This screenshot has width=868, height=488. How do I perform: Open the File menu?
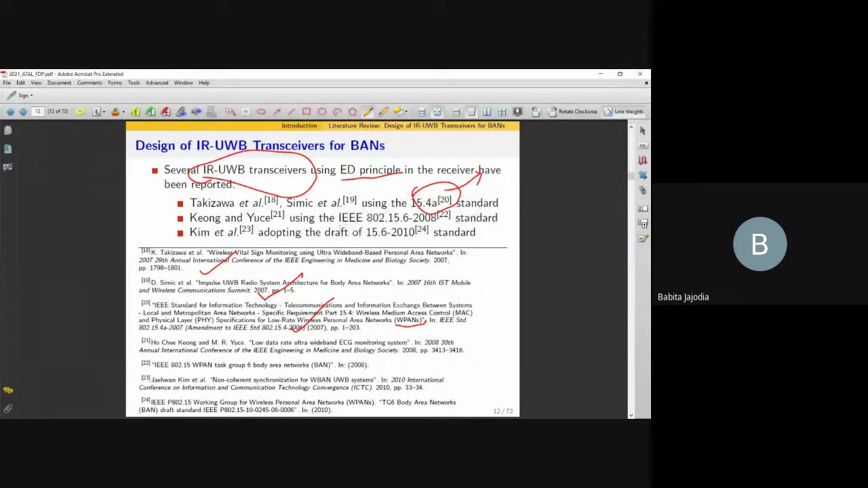[7, 83]
